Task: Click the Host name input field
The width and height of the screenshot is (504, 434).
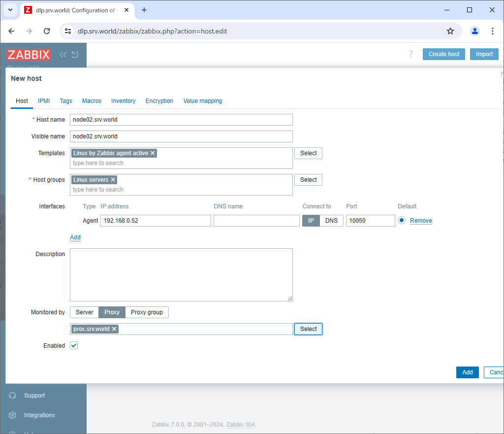Action: pyautogui.click(x=181, y=120)
